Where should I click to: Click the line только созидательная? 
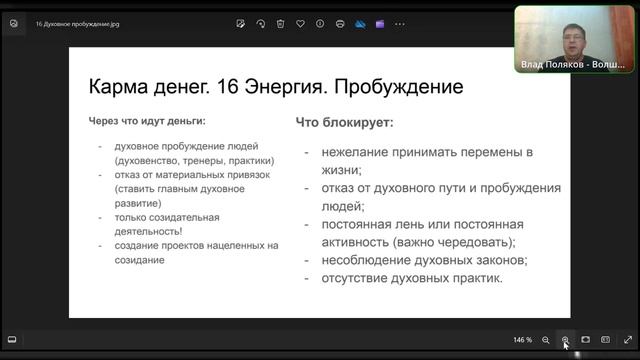click(167, 217)
